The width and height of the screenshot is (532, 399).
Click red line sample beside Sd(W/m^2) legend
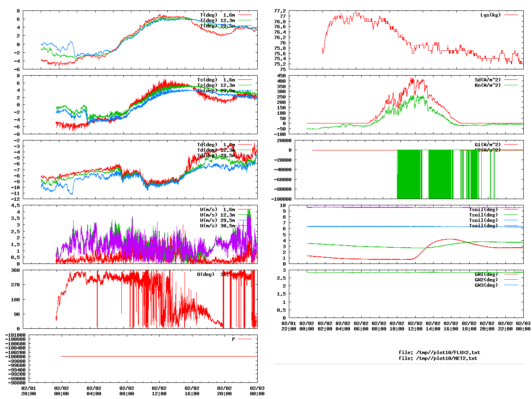point(511,80)
